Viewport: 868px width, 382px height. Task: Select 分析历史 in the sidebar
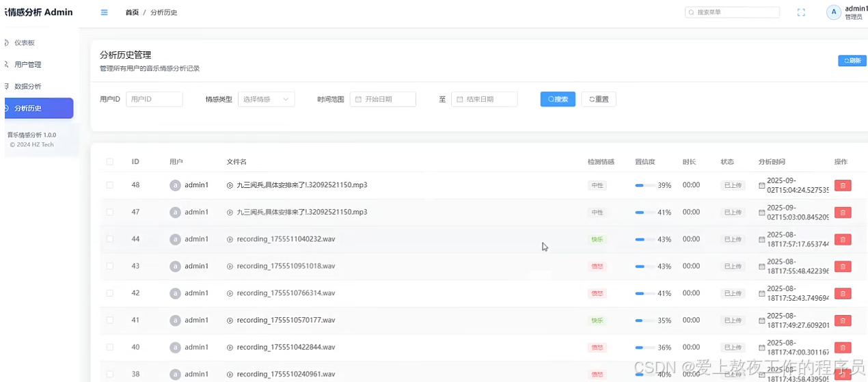(38, 108)
